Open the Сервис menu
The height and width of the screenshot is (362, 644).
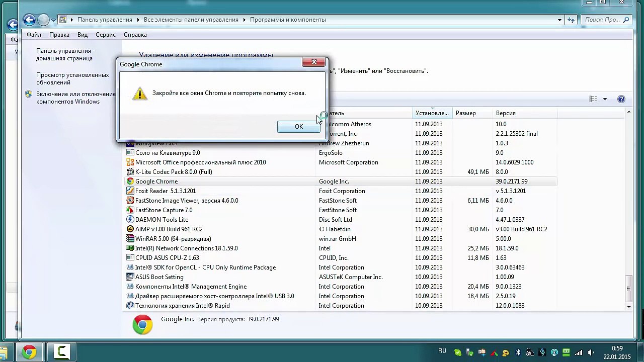[x=105, y=35]
